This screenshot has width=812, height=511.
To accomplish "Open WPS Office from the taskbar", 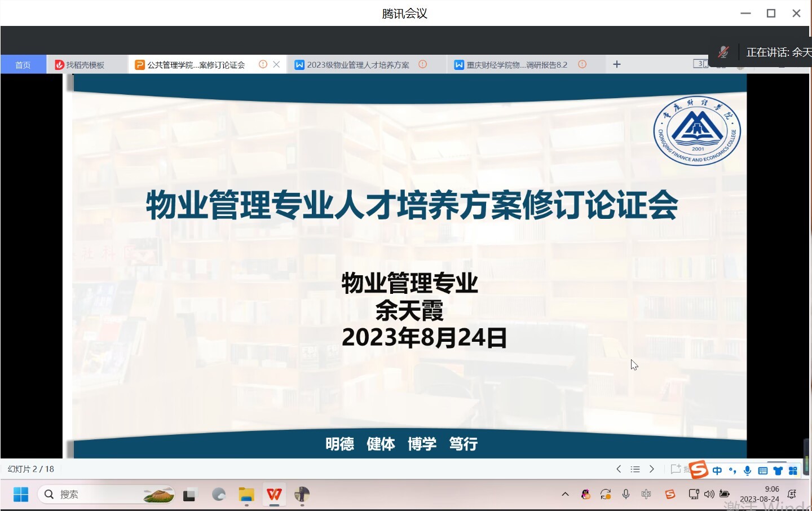I will (x=274, y=495).
